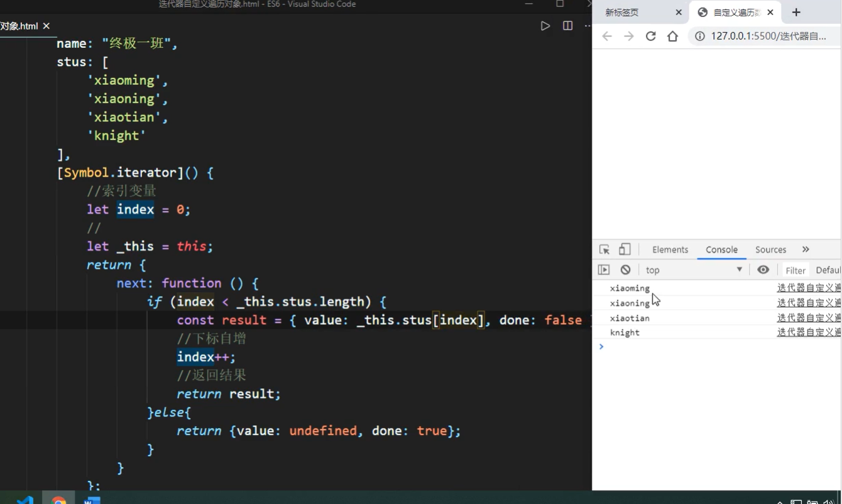Viewport: 842px width, 504px height.
Task: Open the top JavaScript context dropdown
Action: pos(694,270)
